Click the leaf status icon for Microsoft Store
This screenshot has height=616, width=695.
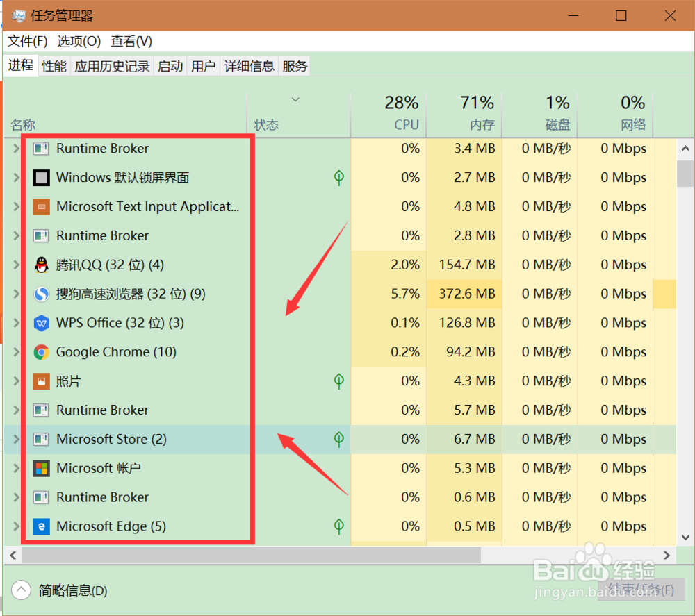click(338, 440)
